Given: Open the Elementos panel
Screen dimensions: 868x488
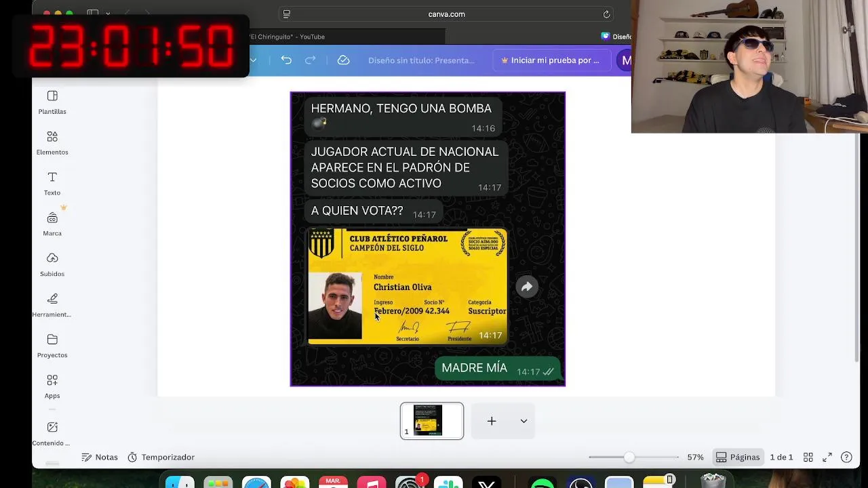Looking at the screenshot, I should coord(52,143).
